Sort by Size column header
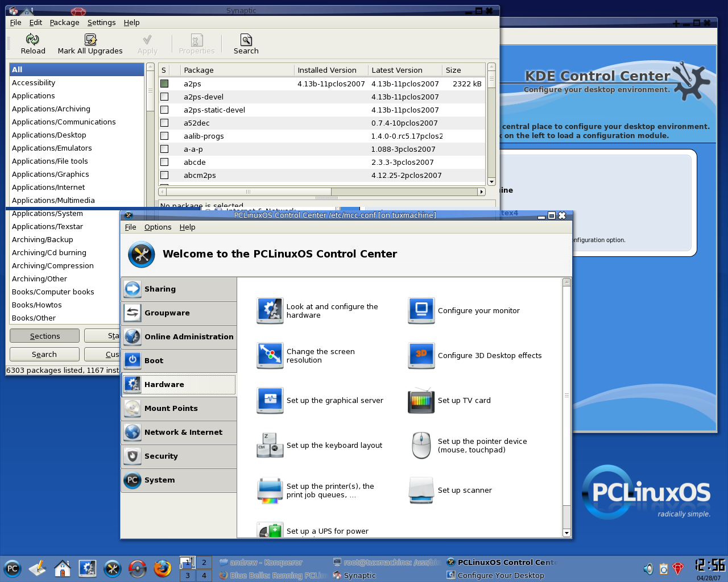The width and height of the screenshot is (728, 582). coord(464,70)
